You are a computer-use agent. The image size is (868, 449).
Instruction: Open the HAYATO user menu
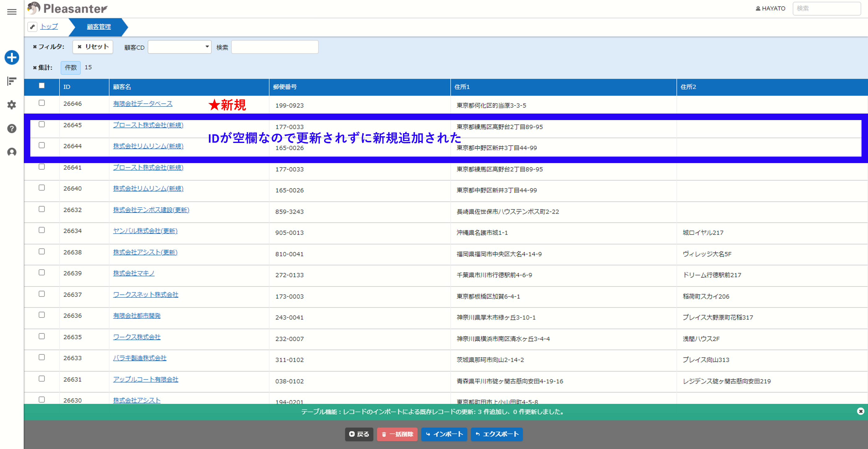[x=770, y=8]
